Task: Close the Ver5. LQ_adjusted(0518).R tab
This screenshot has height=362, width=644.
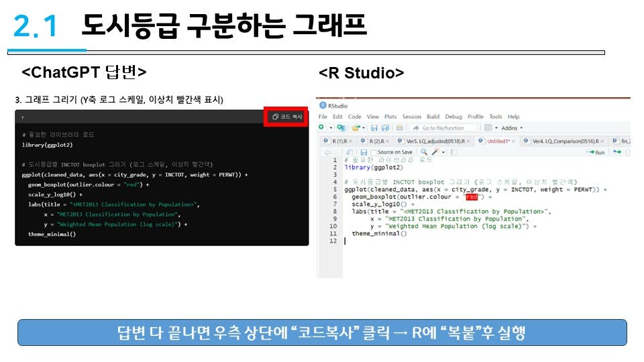Action: coord(468,141)
